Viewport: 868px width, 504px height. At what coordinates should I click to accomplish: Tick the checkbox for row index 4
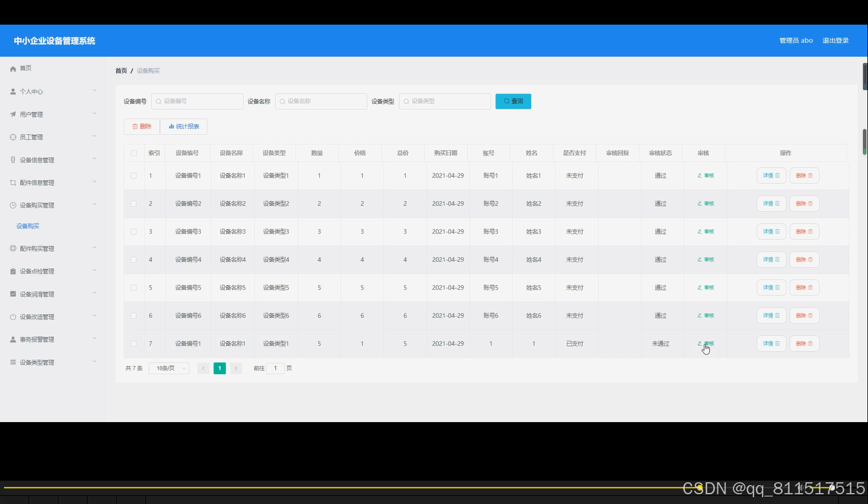tap(133, 260)
